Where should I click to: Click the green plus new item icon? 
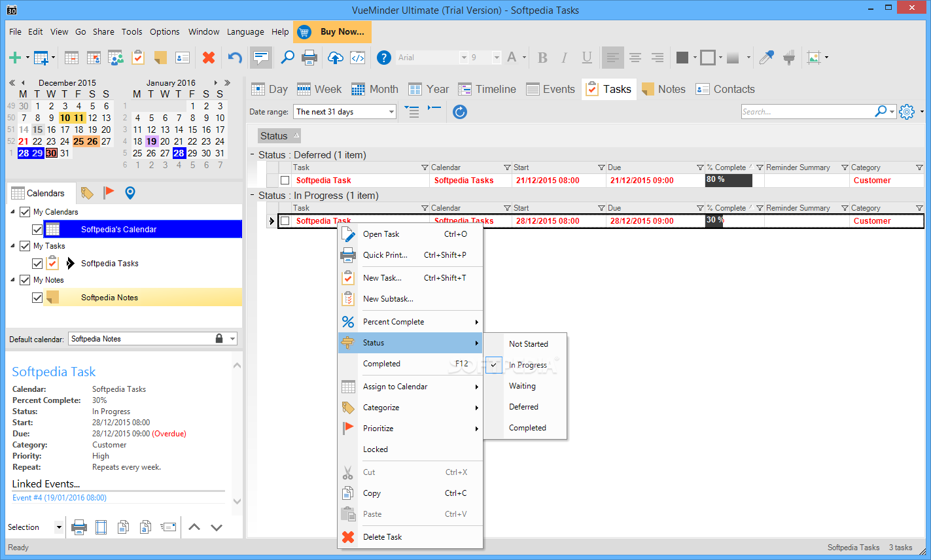point(15,58)
